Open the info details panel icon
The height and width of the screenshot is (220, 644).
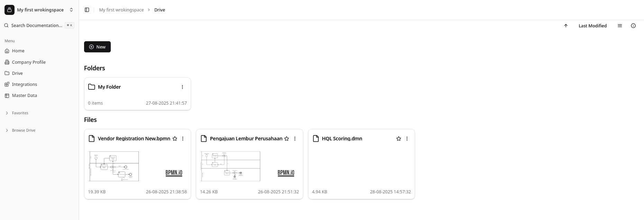point(633,26)
